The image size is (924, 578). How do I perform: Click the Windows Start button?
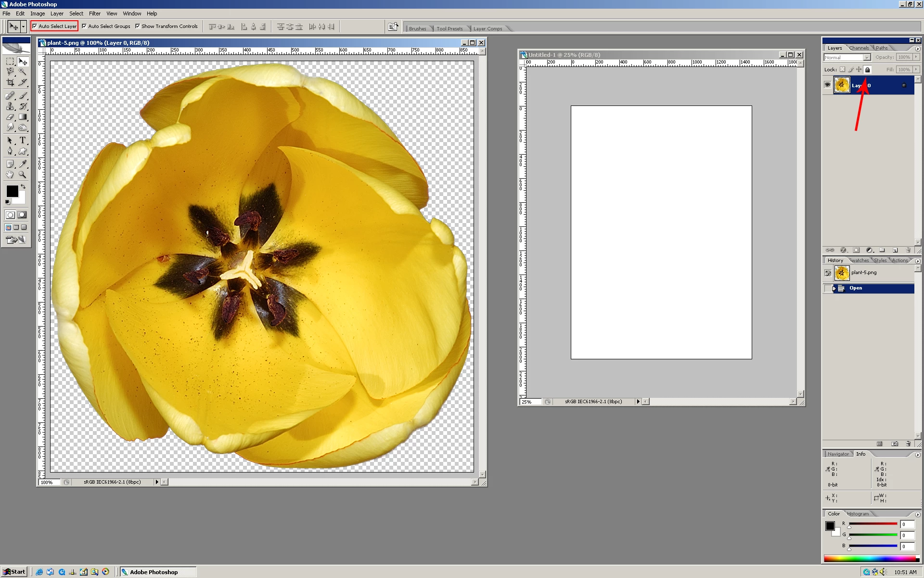point(14,572)
